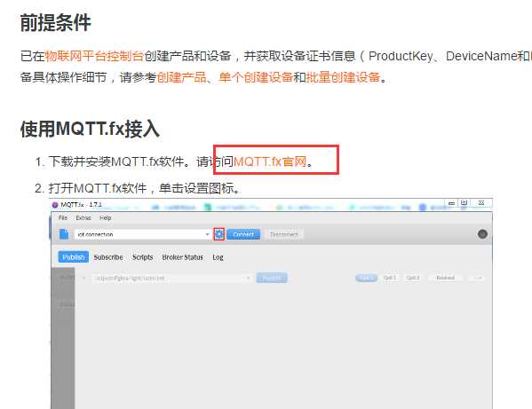Visit the MQTT.fx官网 link
Screen dimensions: 532x409
(270, 161)
